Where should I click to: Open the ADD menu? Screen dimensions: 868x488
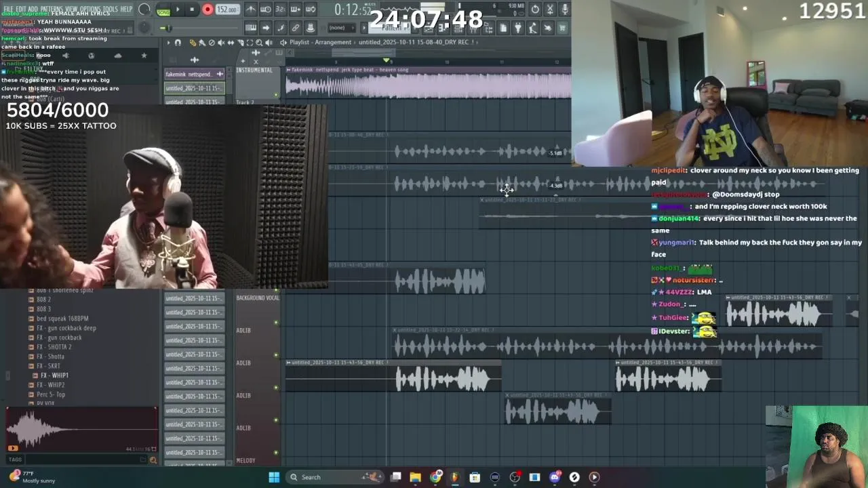click(x=33, y=9)
